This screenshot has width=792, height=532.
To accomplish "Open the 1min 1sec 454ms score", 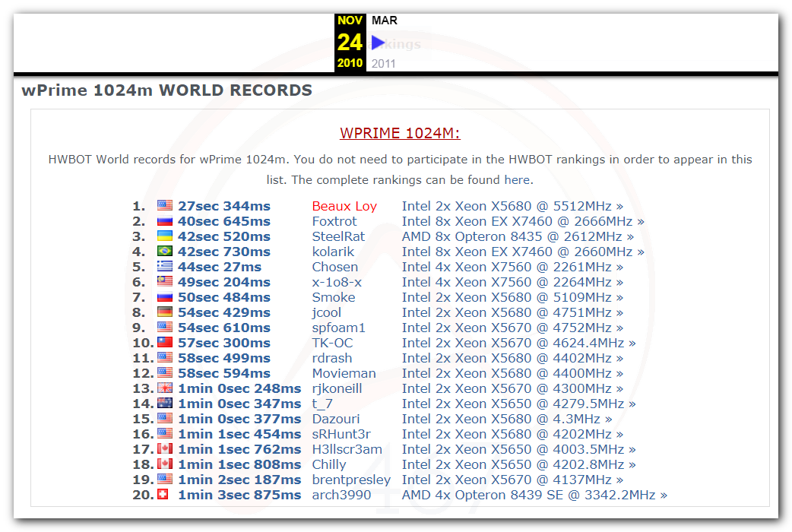I will 239,433.
